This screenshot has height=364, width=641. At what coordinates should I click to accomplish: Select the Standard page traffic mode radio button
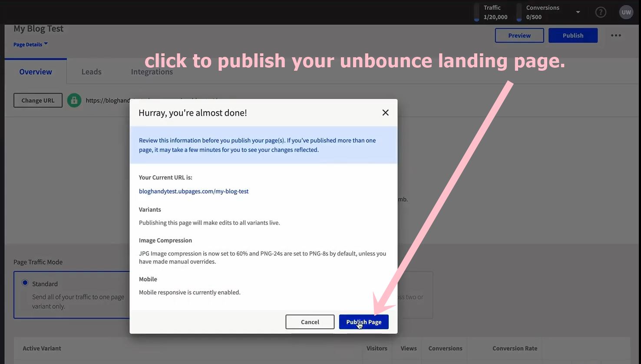(25, 283)
